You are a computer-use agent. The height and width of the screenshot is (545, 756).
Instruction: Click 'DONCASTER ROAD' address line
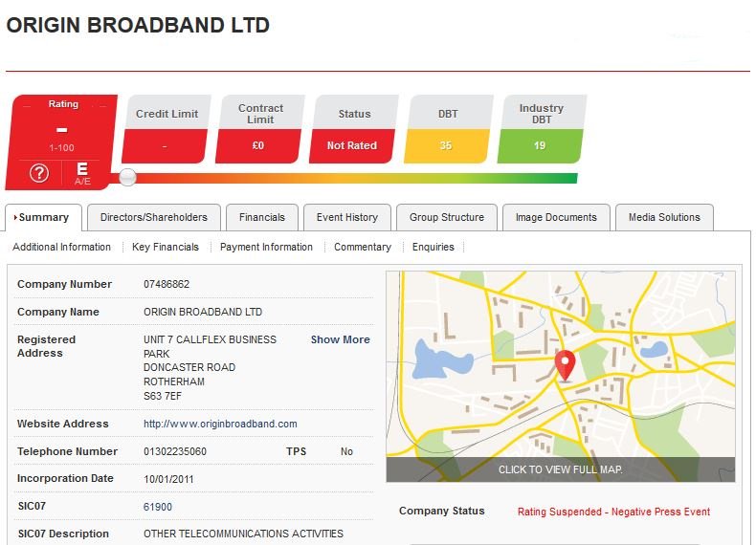pyautogui.click(x=189, y=367)
